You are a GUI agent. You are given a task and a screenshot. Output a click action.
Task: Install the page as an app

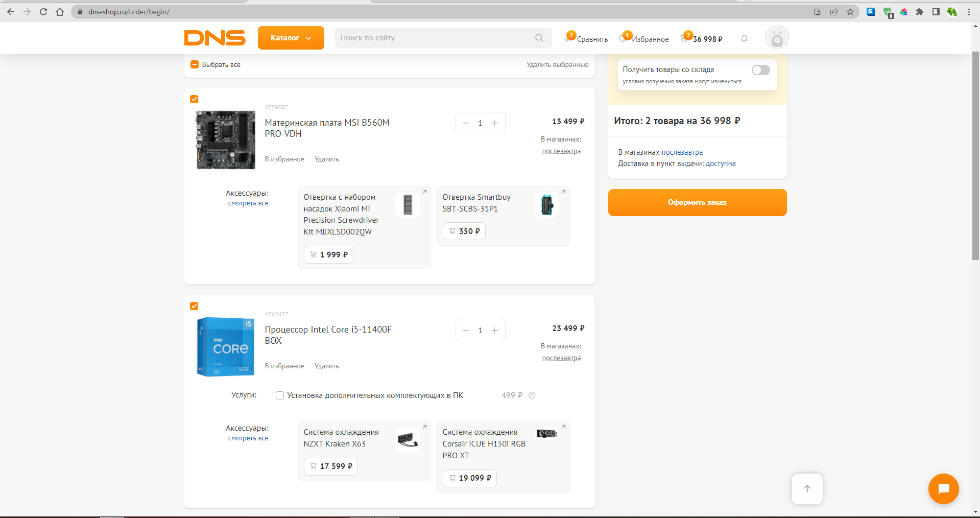pyautogui.click(x=818, y=12)
